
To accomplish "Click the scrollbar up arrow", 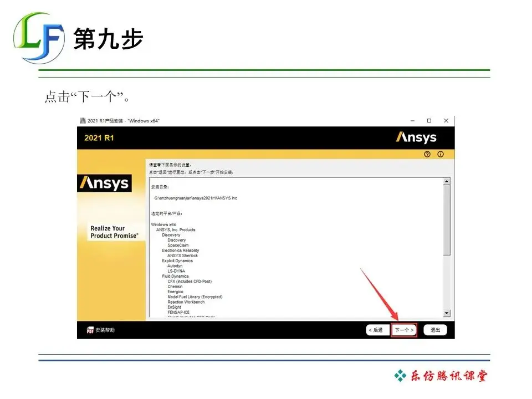I will click(447, 182).
